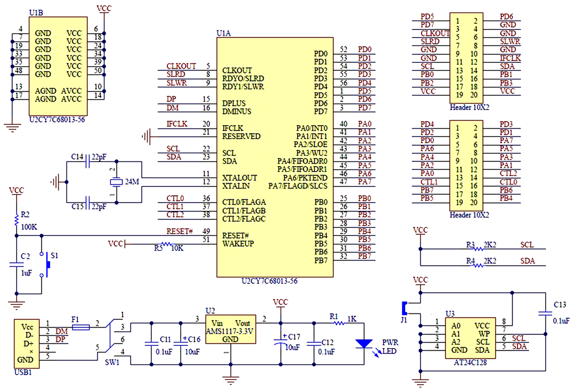Image resolution: width=577 pixels, height=392 pixels.
Task: Select the AT24C128 EEPROM chip block
Action: click(467, 337)
